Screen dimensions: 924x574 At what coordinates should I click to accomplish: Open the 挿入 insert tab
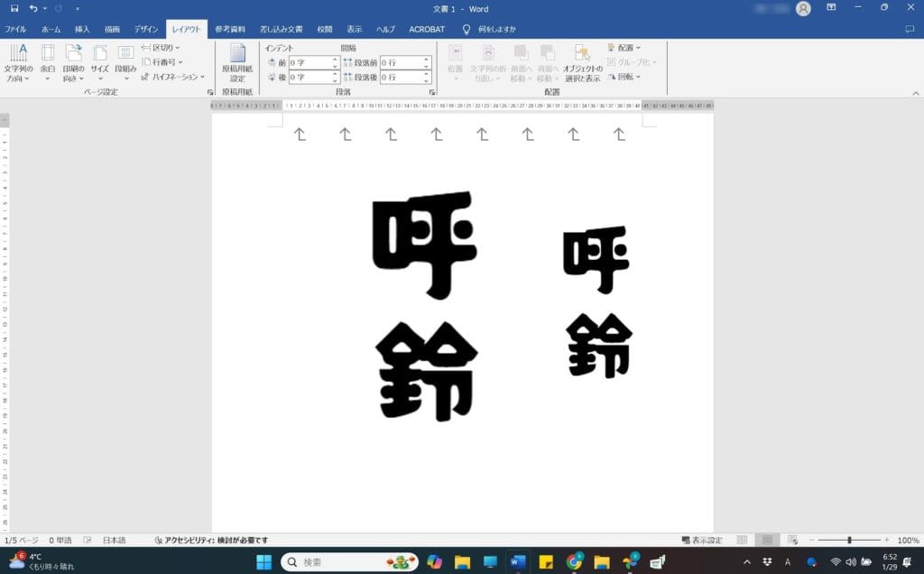82,29
